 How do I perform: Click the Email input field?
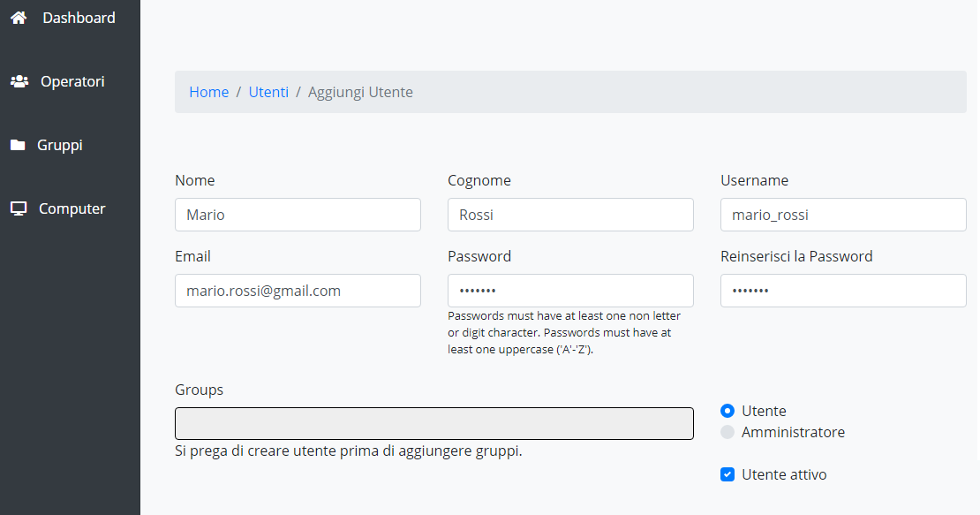click(x=298, y=291)
